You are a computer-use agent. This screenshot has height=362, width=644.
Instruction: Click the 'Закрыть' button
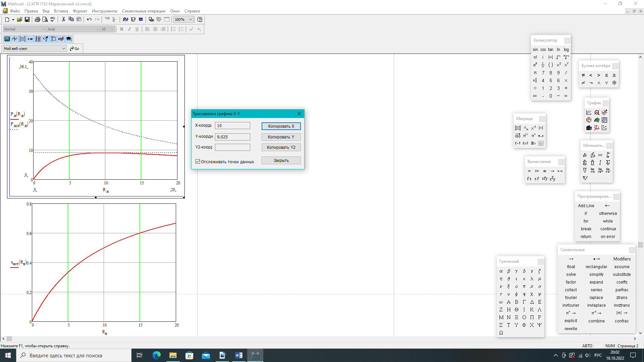pos(281,161)
